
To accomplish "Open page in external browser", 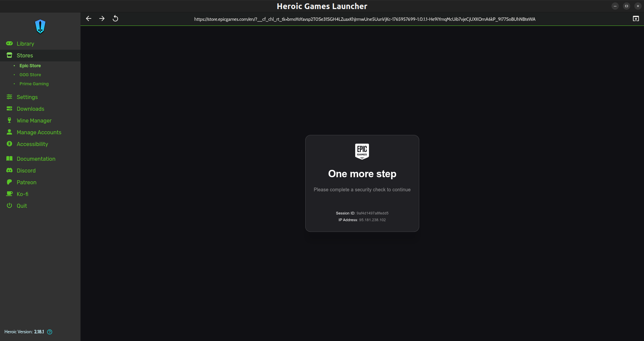I will [636, 18].
